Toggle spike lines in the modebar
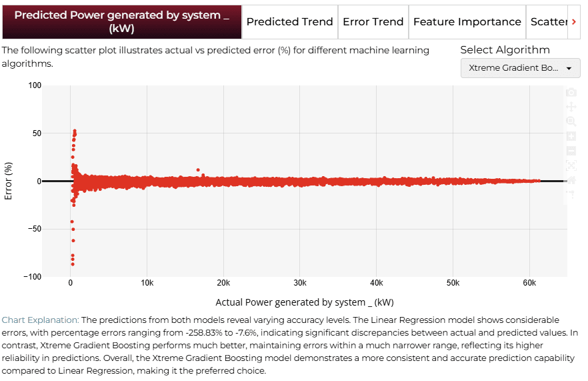588x381 pixels. [x=571, y=194]
